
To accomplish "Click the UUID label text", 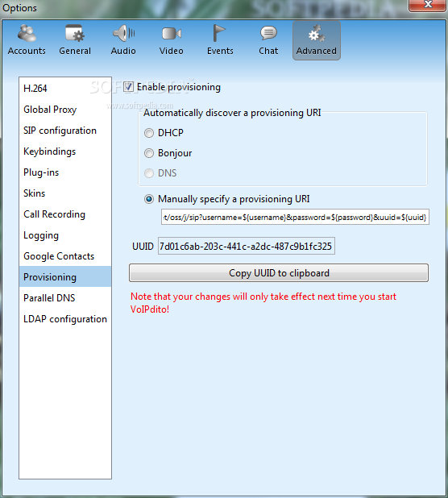I will click(x=143, y=247).
